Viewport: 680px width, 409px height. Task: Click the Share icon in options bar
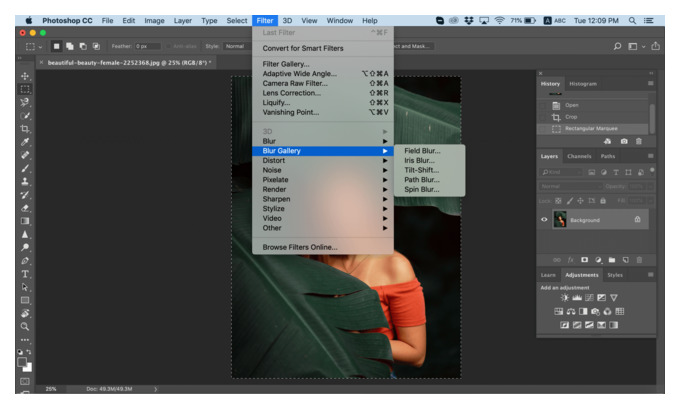(x=655, y=46)
